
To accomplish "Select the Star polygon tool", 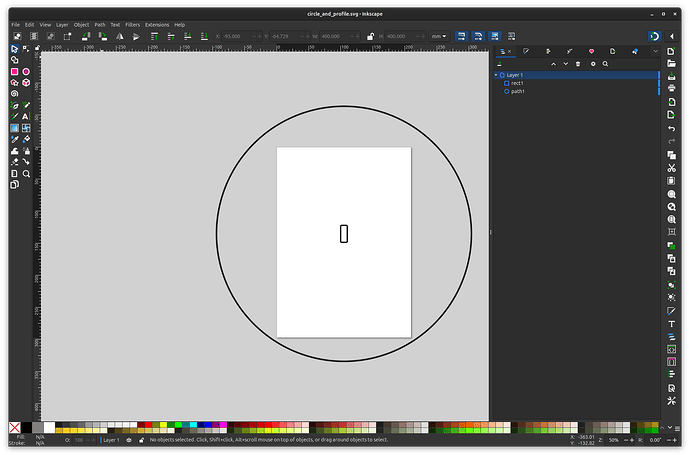I will (x=15, y=82).
